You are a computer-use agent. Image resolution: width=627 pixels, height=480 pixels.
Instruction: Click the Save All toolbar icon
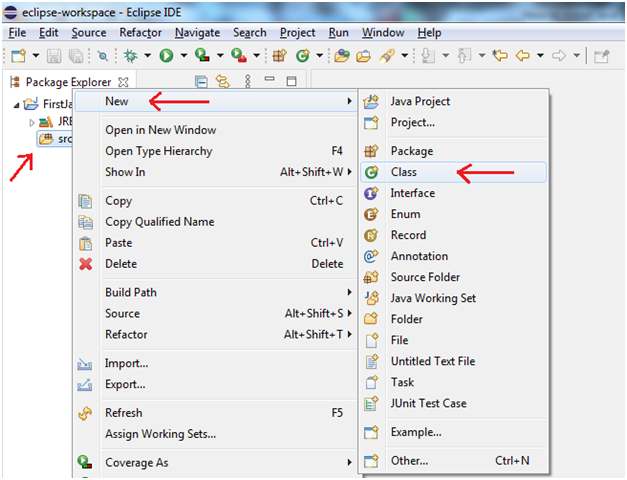76,56
